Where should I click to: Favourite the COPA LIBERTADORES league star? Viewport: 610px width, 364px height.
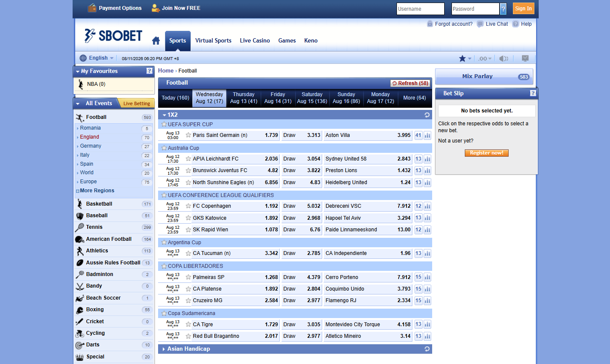(164, 266)
